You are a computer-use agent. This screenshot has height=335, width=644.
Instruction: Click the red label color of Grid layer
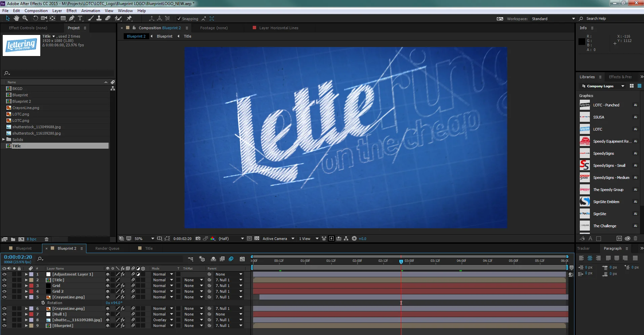point(31,286)
